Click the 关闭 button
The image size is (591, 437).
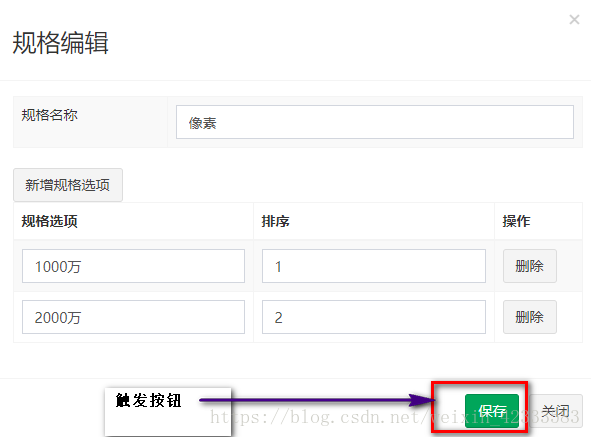click(556, 411)
